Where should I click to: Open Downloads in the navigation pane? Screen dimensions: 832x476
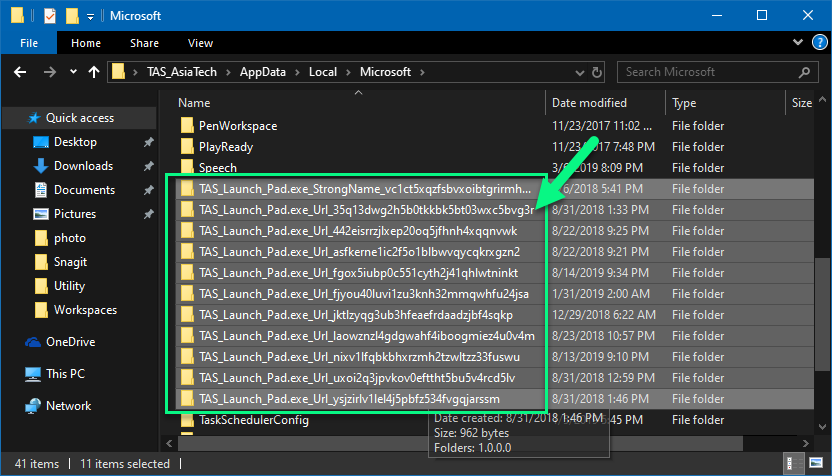pyautogui.click(x=83, y=166)
